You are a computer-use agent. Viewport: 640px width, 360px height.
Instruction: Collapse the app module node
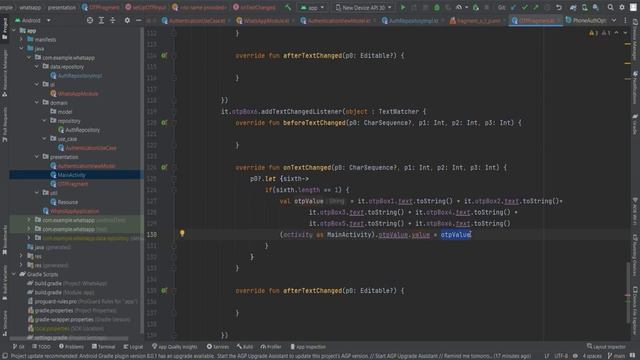[x=14, y=31]
